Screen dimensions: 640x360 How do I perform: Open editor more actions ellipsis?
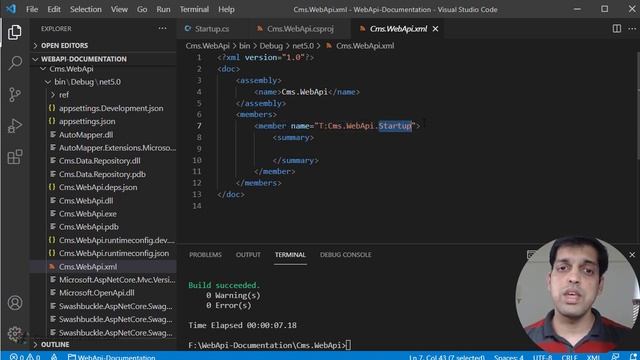coord(632,29)
